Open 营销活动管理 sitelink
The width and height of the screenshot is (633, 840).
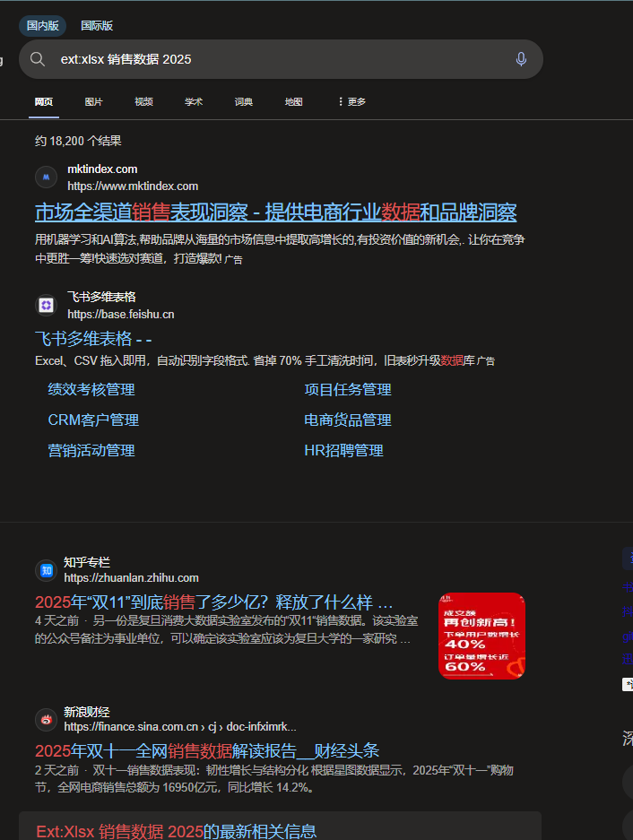click(91, 451)
